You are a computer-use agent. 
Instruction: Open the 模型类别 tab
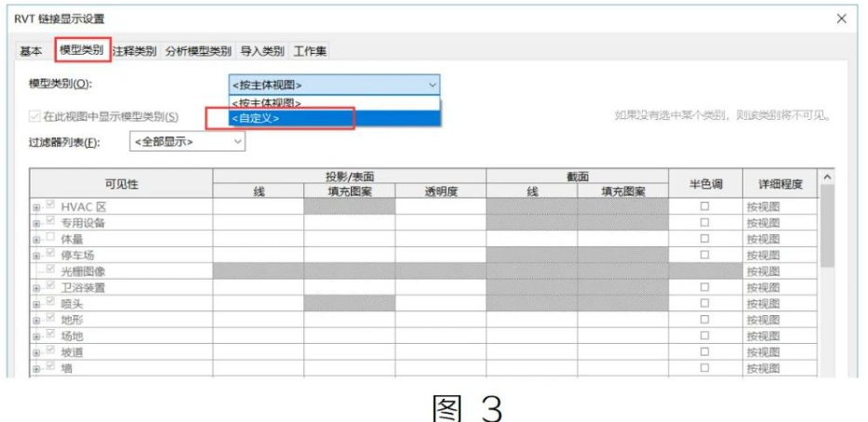point(82,50)
